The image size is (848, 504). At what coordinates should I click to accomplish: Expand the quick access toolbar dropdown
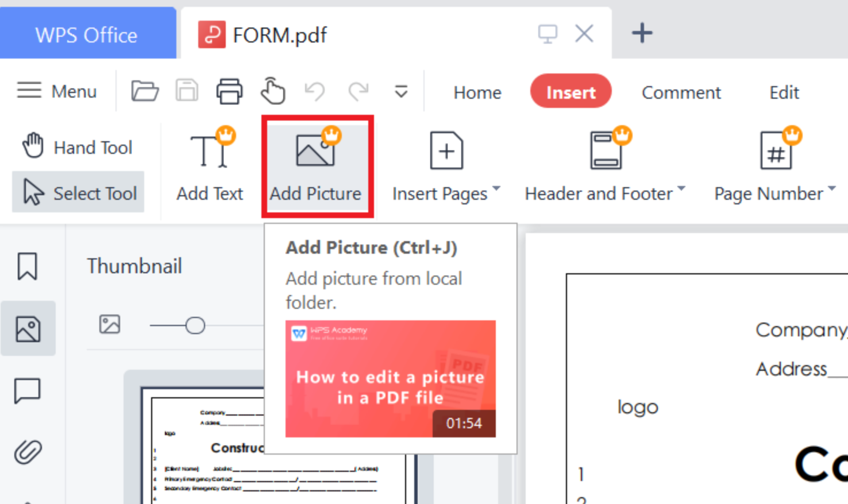pyautogui.click(x=401, y=91)
